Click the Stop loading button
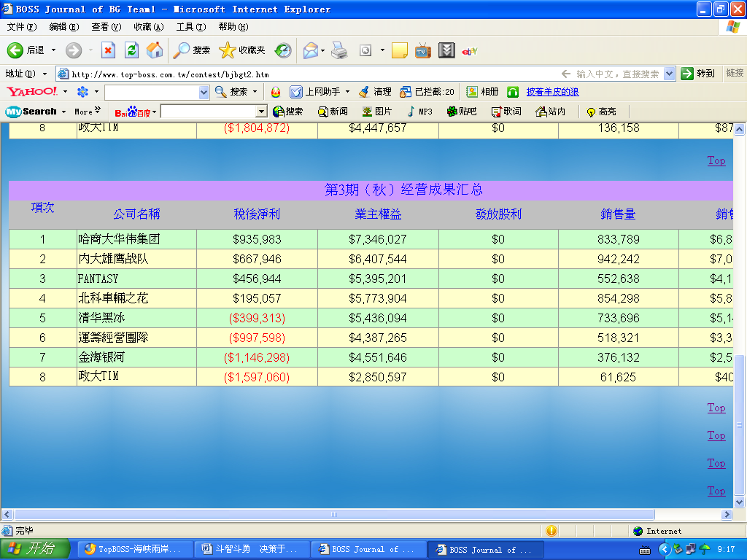747x560 pixels. point(108,50)
